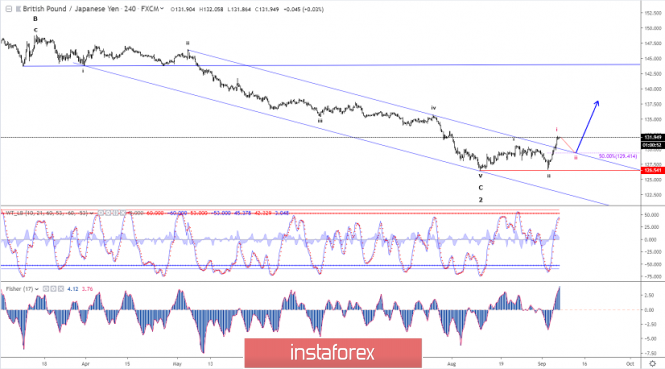665x369 pixels.
Task: Click the 240 timeframe label in the legend
Action: click(130, 9)
